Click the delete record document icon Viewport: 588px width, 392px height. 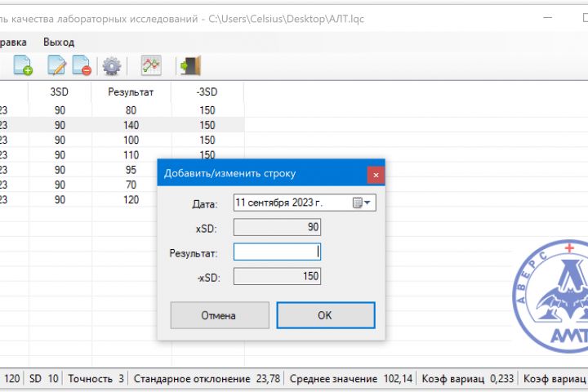pos(82,65)
